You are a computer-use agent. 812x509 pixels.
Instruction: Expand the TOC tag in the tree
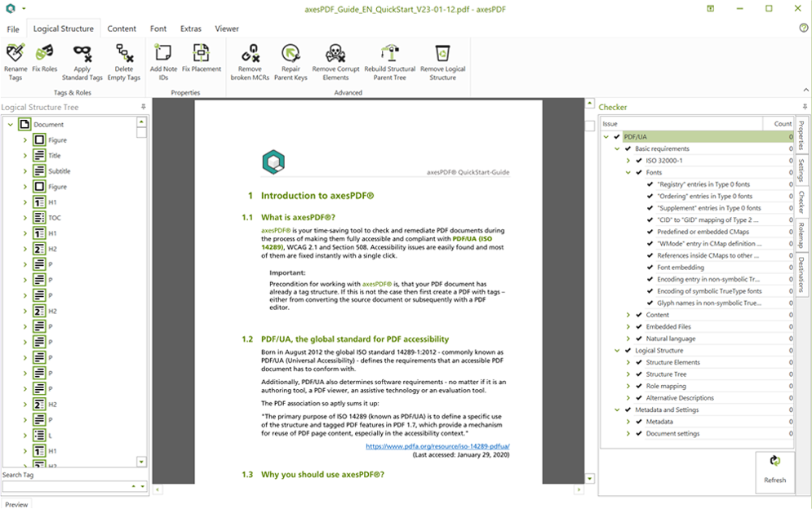point(25,218)
